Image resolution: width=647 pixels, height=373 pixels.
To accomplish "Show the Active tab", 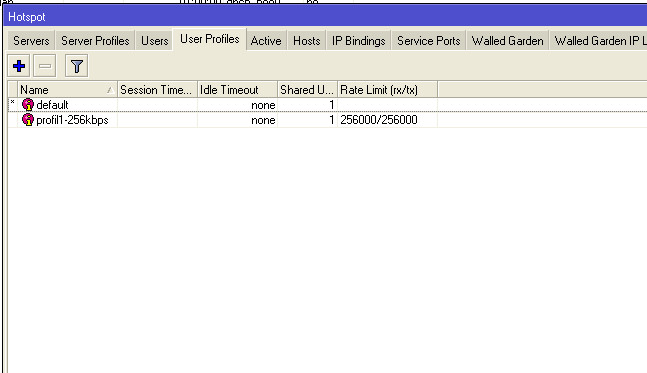I will pyautogui.click(x=266, y=41).
